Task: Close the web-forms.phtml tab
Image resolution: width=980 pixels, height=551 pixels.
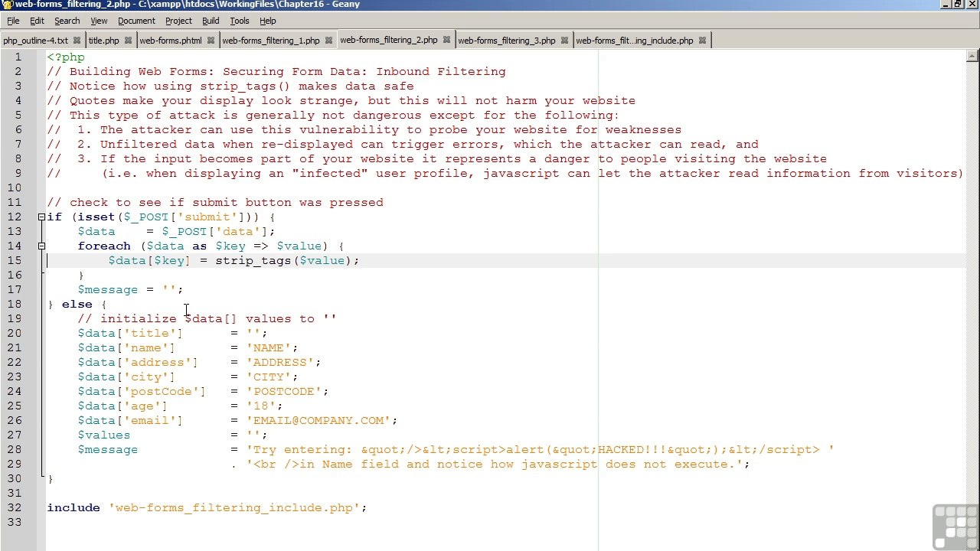Action: click(x=211, y=41)
